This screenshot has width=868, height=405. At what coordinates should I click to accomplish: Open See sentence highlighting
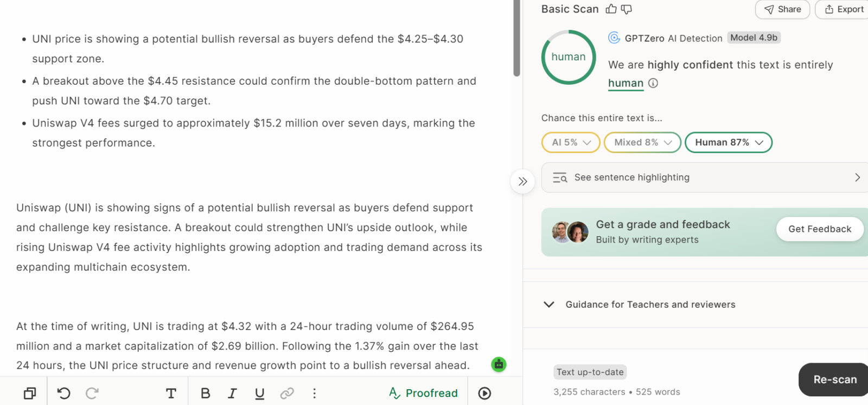(705, 178)
